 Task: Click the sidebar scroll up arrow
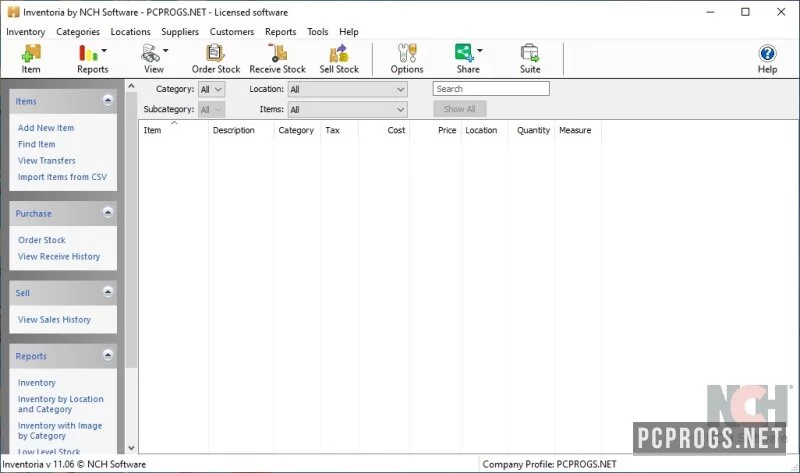[x=131, y=86]
